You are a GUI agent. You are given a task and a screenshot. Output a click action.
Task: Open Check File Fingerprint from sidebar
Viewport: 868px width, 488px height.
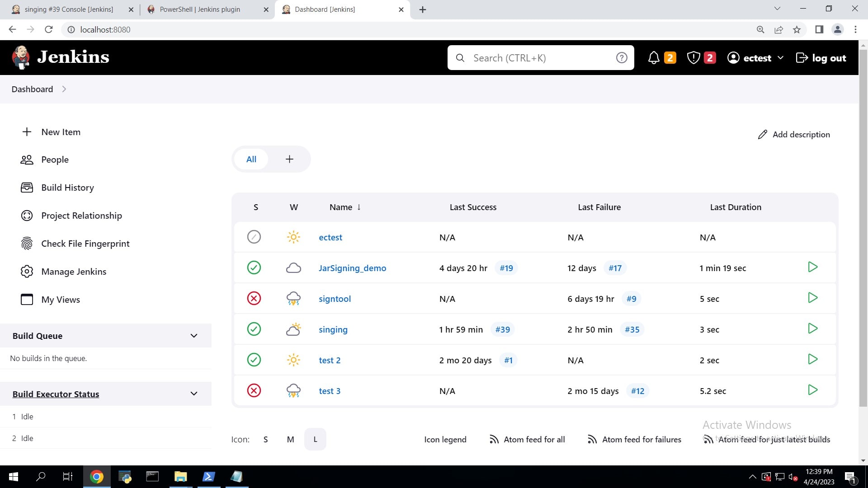click(x=85, y=244)
